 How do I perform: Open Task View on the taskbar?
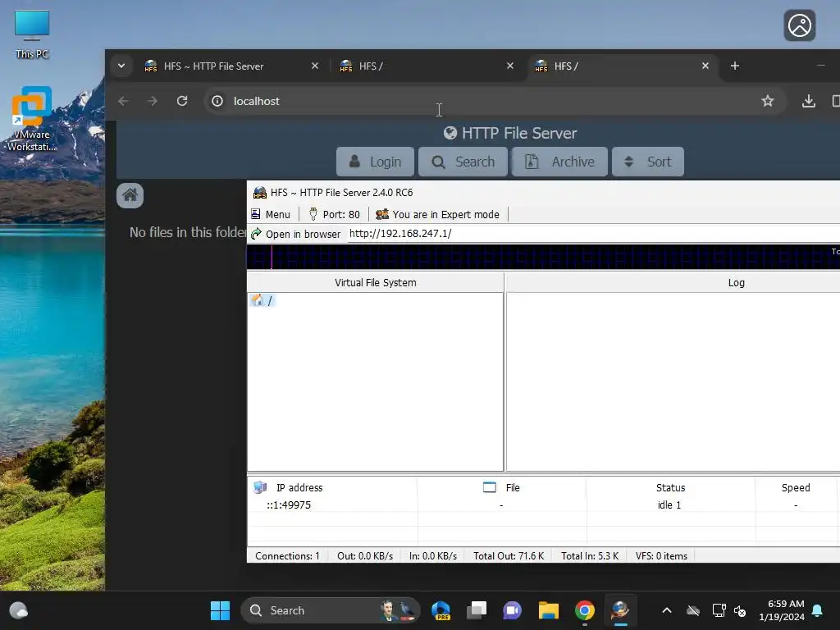coord(477,610)
